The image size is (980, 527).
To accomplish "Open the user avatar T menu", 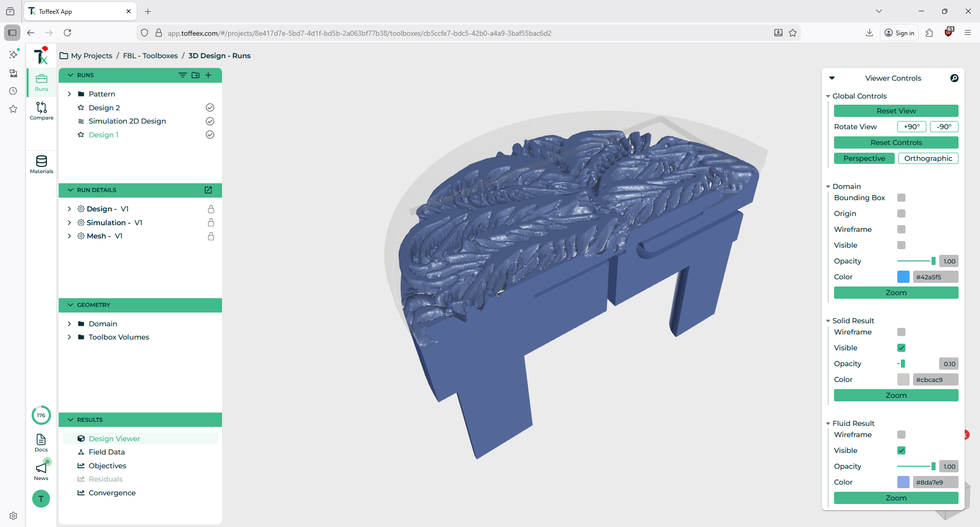I will pyautogui.click(x=41, y=498).
